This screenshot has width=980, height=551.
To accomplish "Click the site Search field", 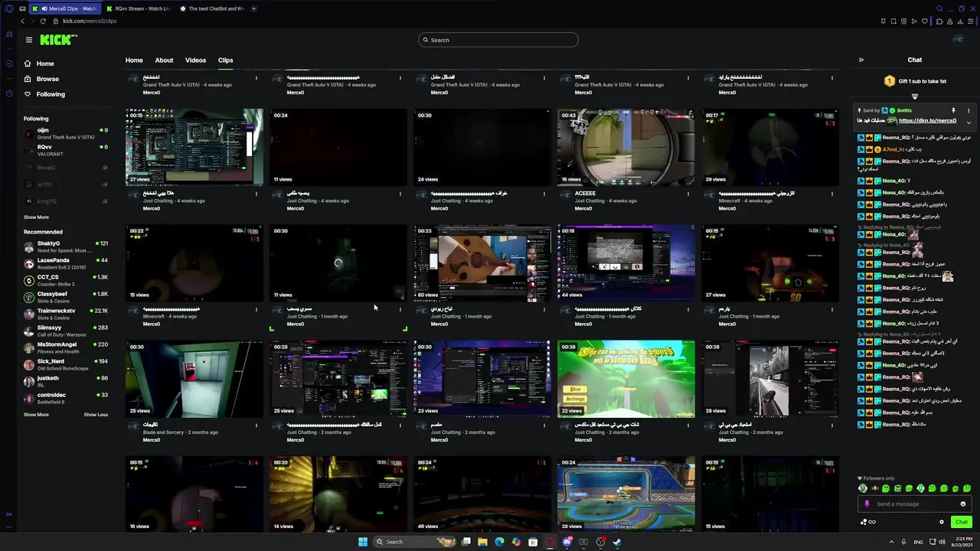I will tap(498, 40).
